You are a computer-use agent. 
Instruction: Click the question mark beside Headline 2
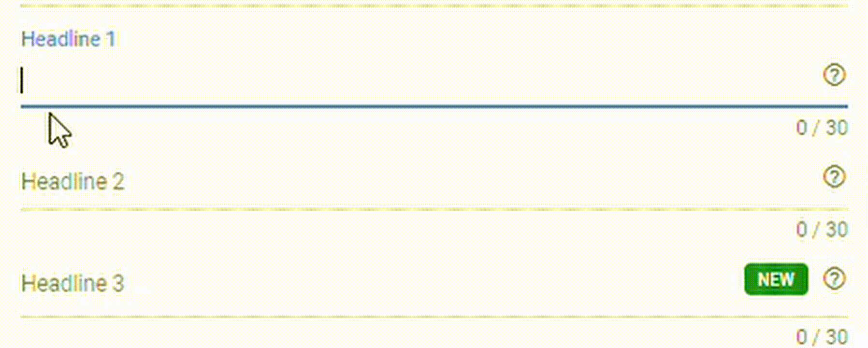point(834,177)
